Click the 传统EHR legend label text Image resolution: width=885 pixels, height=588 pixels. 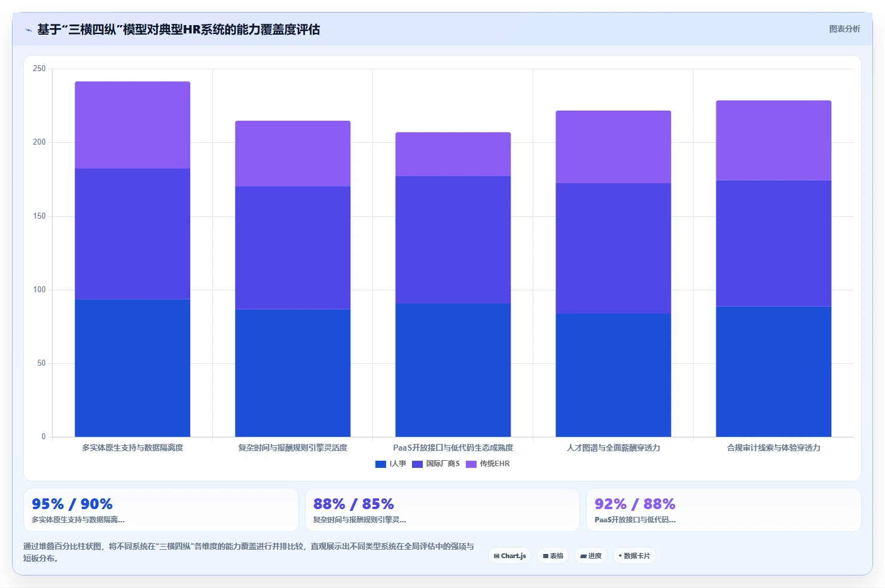click(x=495, y=464)
